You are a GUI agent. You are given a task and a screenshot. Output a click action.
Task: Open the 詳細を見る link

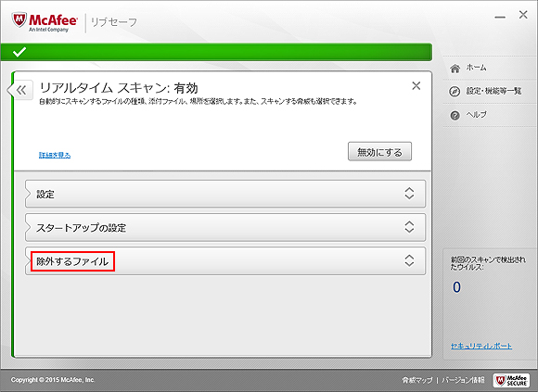point(55,155)
